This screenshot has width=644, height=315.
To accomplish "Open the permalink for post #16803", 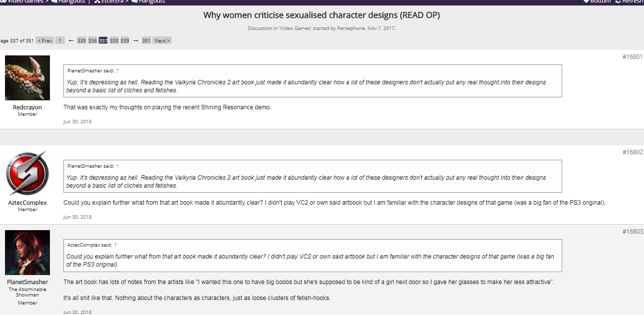I will pyautogui.click(x=633, y=232).
